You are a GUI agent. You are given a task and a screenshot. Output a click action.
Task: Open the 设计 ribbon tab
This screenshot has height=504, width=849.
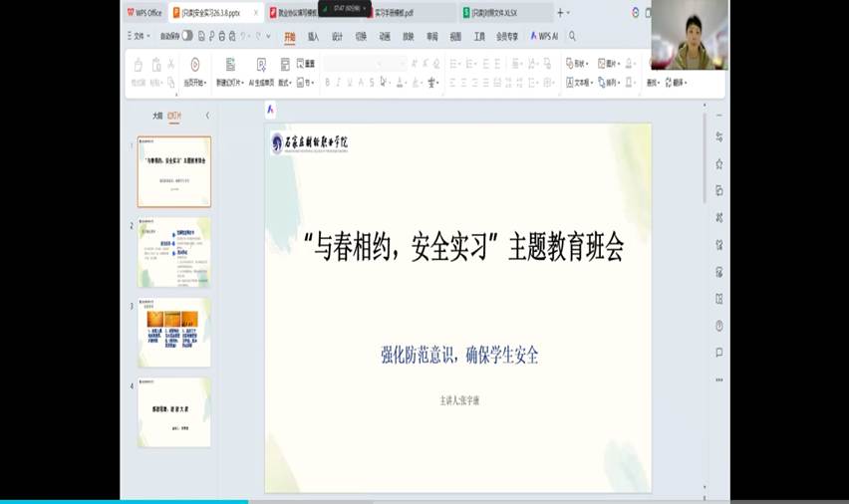[338, 36]
